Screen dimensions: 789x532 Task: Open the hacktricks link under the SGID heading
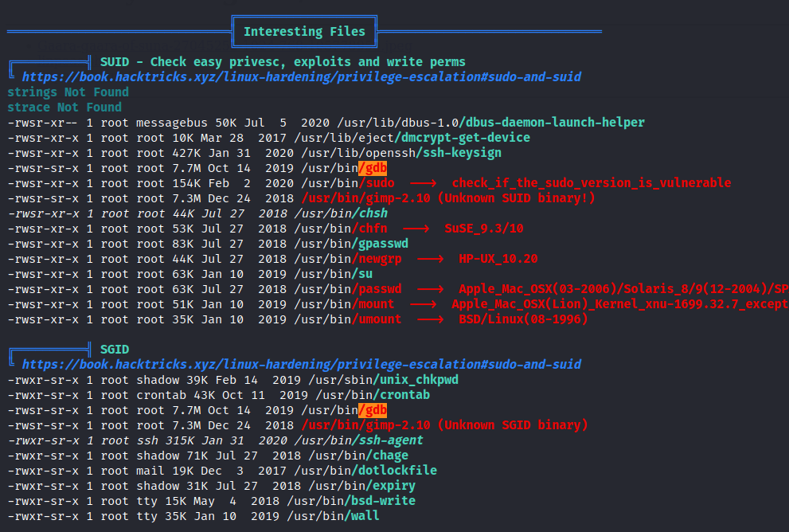[301, 365]
